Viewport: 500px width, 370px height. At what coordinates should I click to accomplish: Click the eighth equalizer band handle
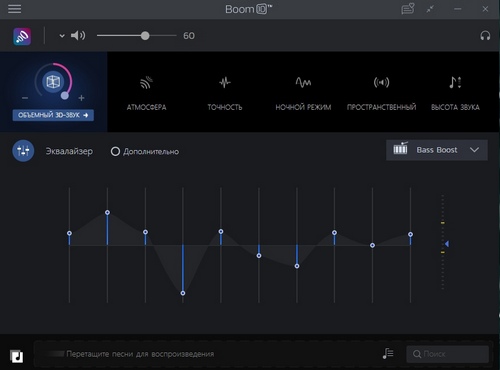coord(334,233)
